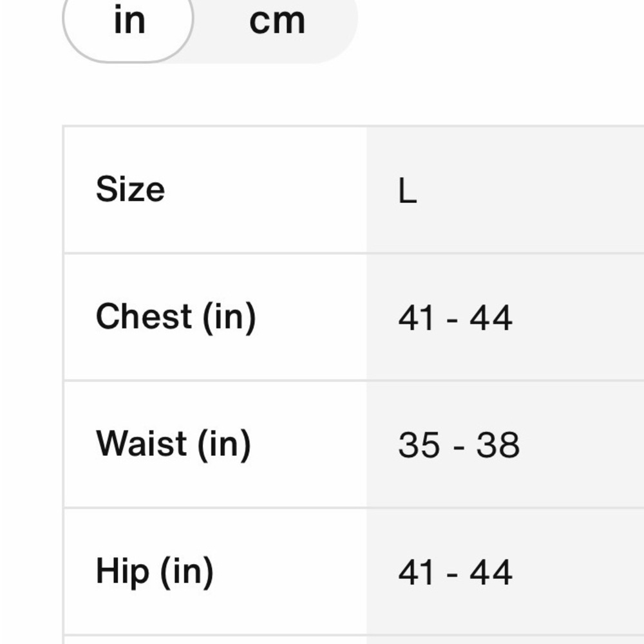This screenshot has width=644, height=644.
Task: Switch units to cm
Action: pos(277,21)
